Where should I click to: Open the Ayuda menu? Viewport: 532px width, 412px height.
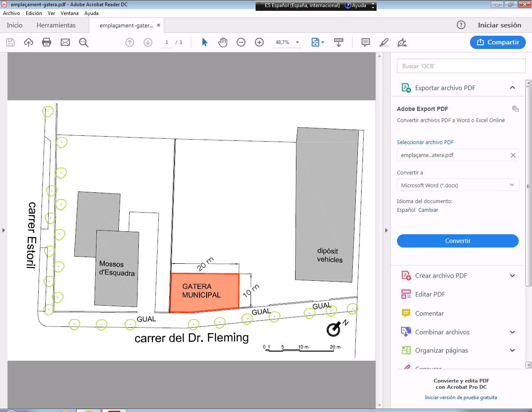click(x=91, y=13)
